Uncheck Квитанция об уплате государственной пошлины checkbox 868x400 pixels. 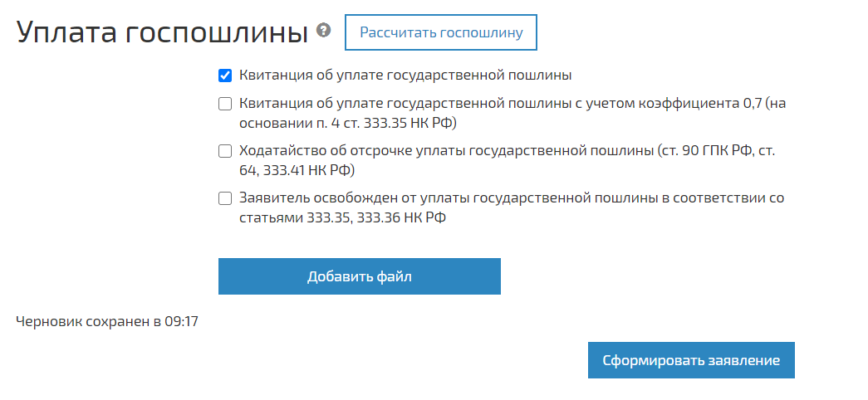225,76
